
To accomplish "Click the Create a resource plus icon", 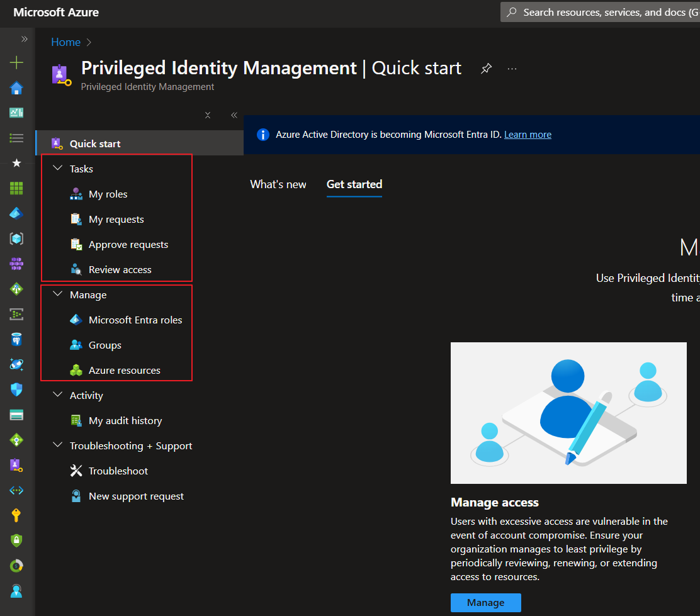I will click(x=16, y=62).
